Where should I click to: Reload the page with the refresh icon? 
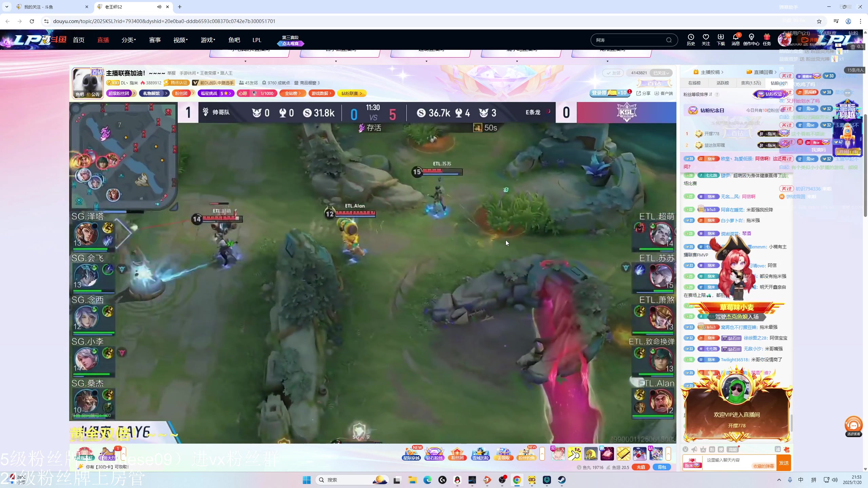32,21
